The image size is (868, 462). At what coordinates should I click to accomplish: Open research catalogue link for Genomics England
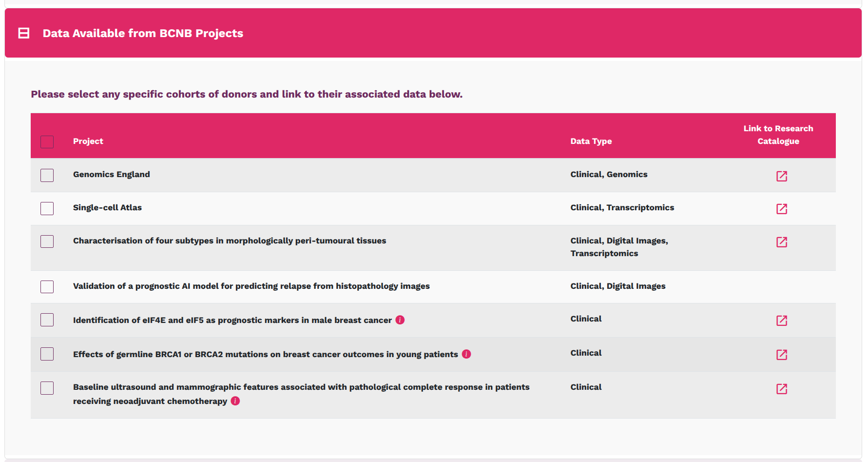(782, 176)
